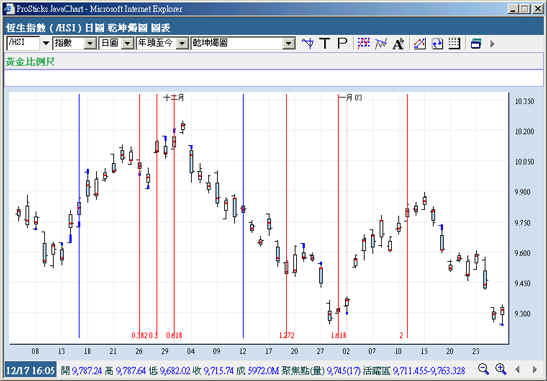Select the Fibonacci grid lines tool
Screen dimensions: 547x381
[364, 44]
